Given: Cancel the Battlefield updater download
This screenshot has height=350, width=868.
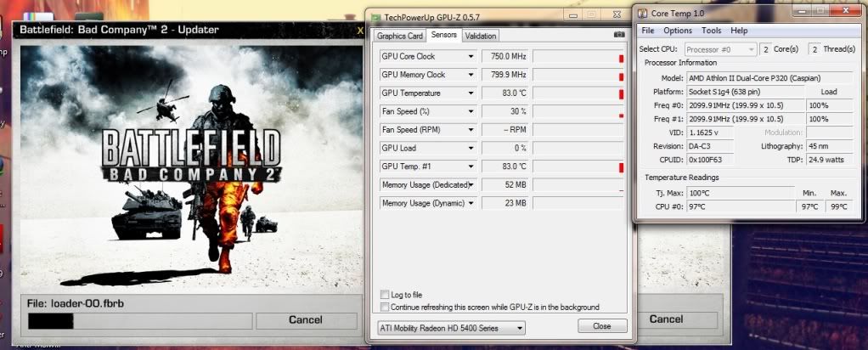Looking at the screenshot, I should [x=306, y=320].
